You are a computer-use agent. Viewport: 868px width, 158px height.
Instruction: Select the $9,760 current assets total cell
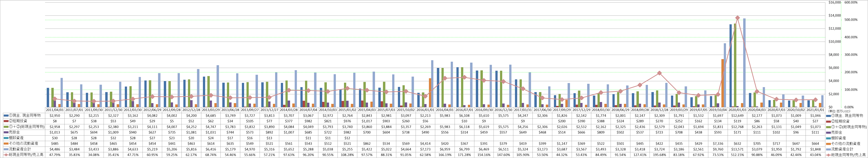coord(718,149)
